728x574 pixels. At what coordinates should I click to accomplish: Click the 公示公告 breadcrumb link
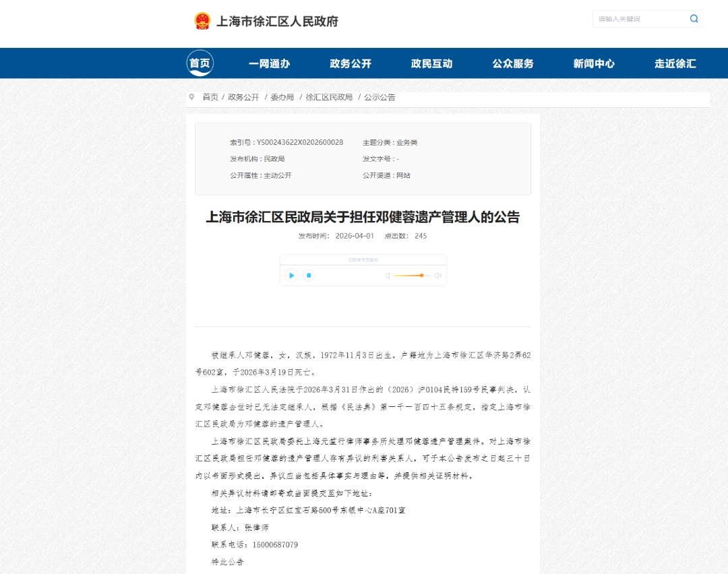[x=380, y=96]
